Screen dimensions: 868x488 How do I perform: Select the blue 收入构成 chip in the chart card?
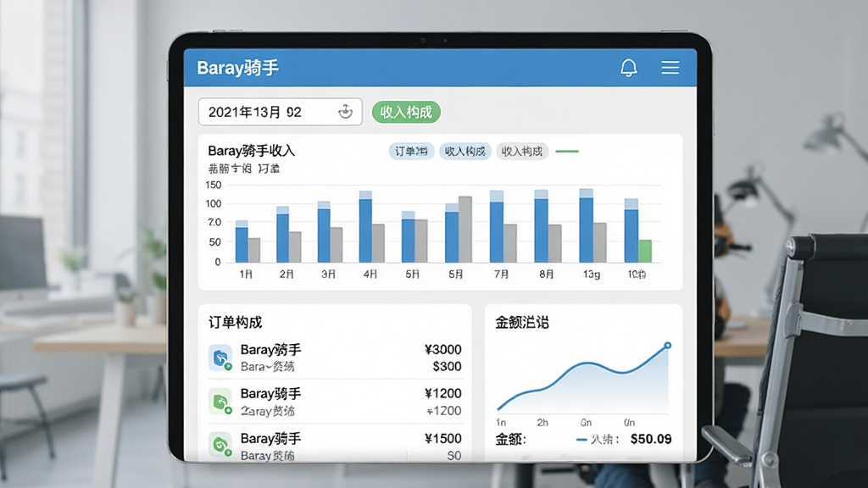tap(465, 151)
